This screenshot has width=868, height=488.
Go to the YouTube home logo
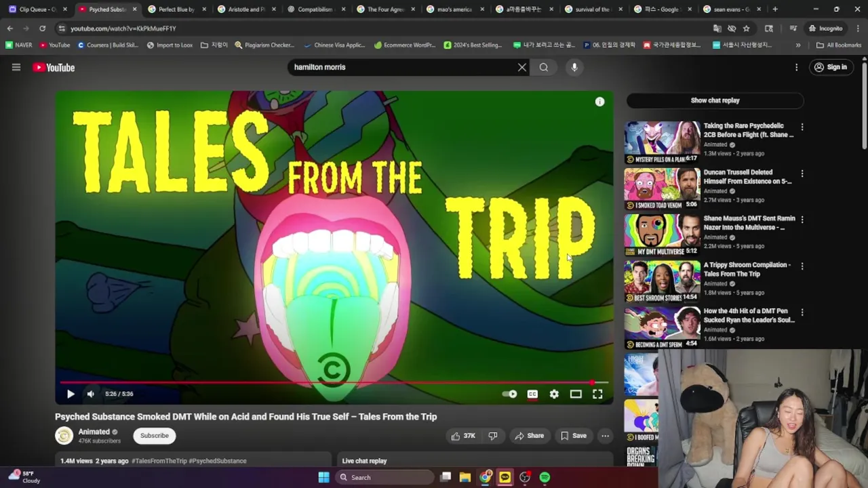(x=54, y=67)
